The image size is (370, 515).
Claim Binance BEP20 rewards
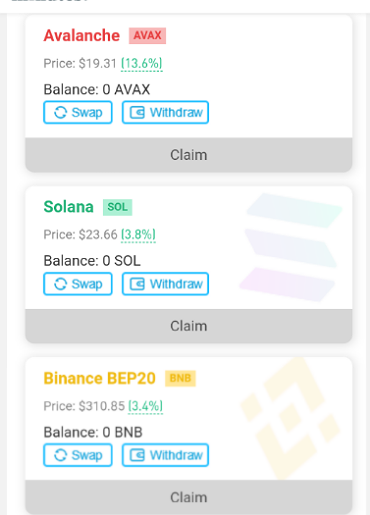pos(189,497)
